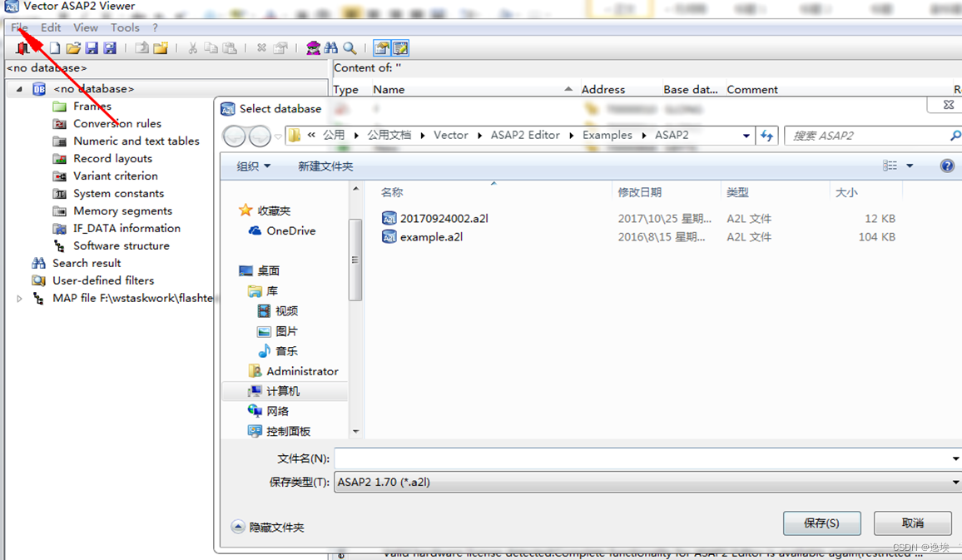Expand the MAP file tree node
The height and width of the screenshot is (560, 962).
click(19, 299)
